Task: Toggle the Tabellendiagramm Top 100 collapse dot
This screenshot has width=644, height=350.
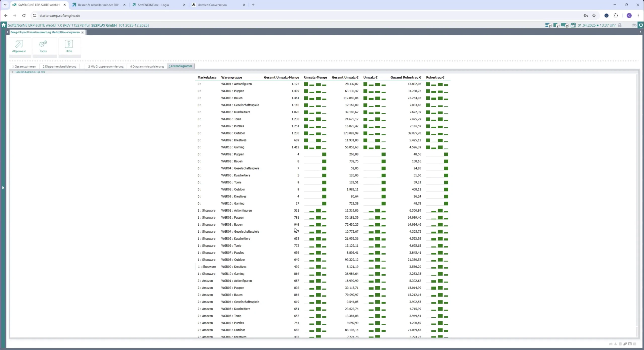Action: (12, 72)
